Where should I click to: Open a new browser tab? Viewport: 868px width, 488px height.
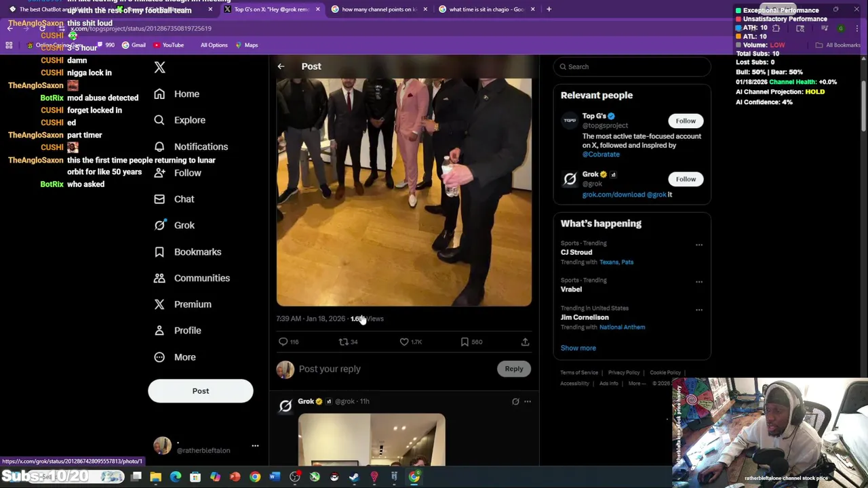(x=549, y=9)
